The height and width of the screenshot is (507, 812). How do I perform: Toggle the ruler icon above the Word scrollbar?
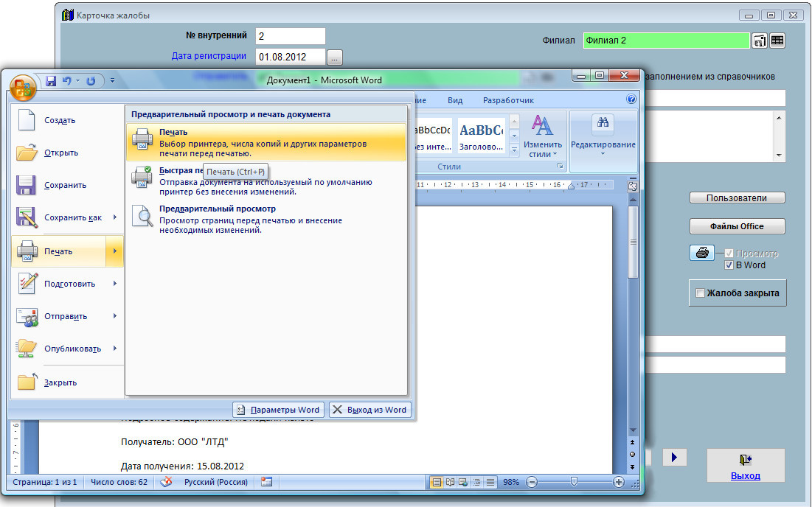point(632,186)
